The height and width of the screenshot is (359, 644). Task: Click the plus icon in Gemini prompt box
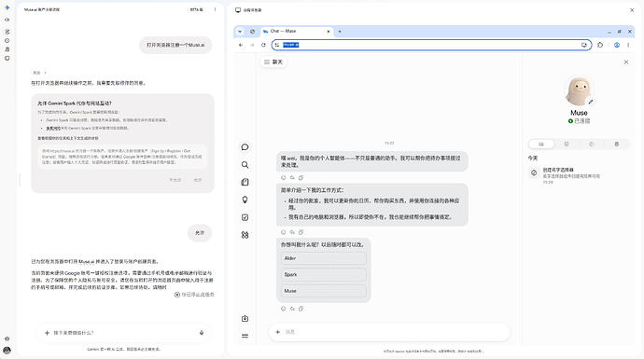point(47,333)
